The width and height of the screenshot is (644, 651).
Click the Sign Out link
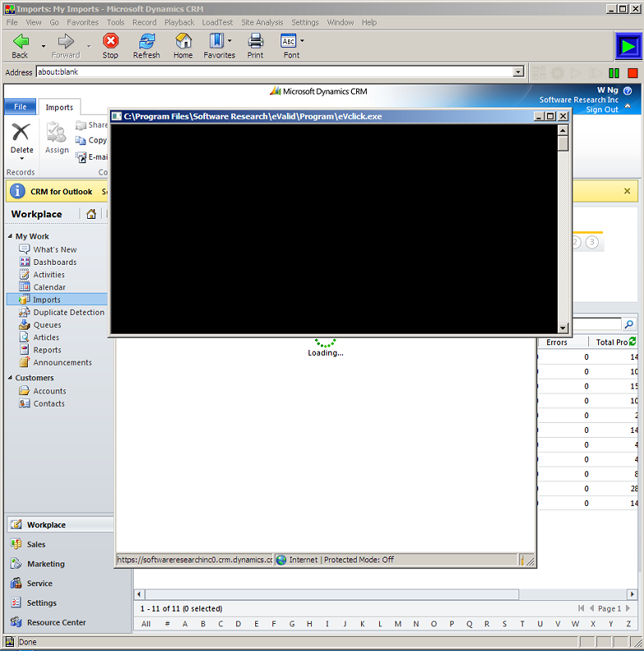point(602,110)
